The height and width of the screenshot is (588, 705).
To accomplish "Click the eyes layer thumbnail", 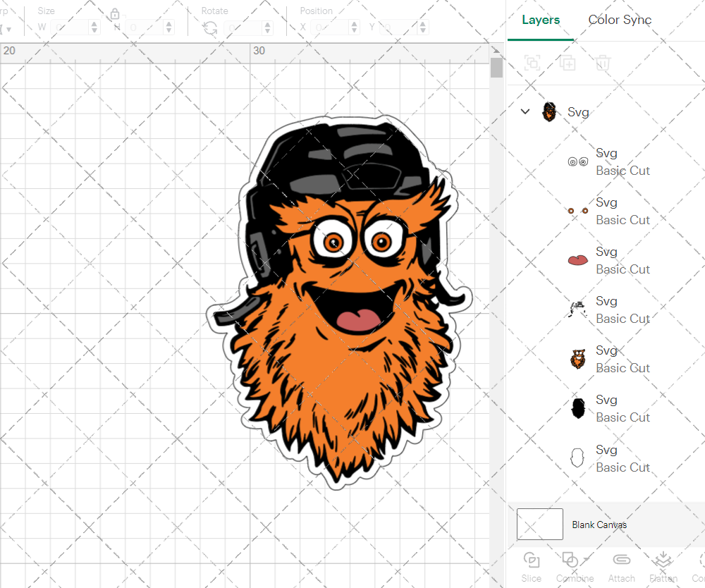I will coord(577,161).
